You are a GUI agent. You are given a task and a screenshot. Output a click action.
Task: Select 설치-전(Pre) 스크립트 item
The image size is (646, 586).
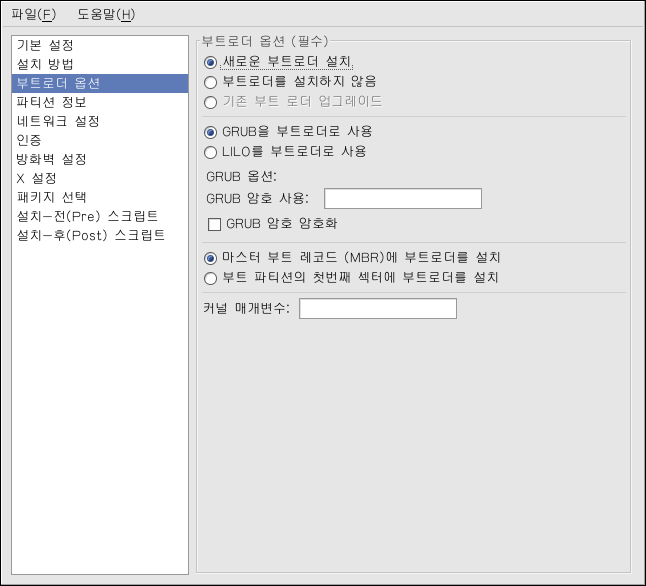click(87, 216)
